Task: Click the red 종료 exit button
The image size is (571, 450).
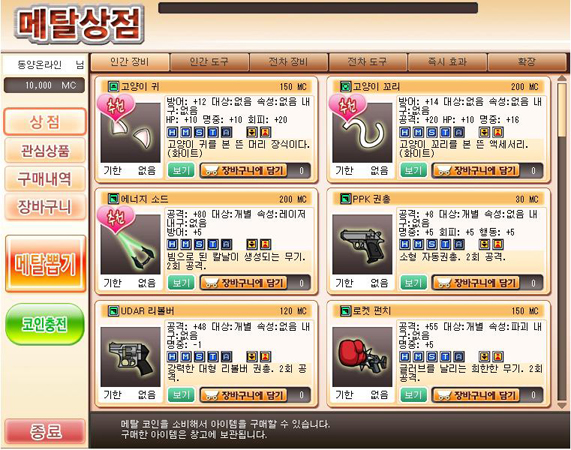Action: (x=45, y=431)
